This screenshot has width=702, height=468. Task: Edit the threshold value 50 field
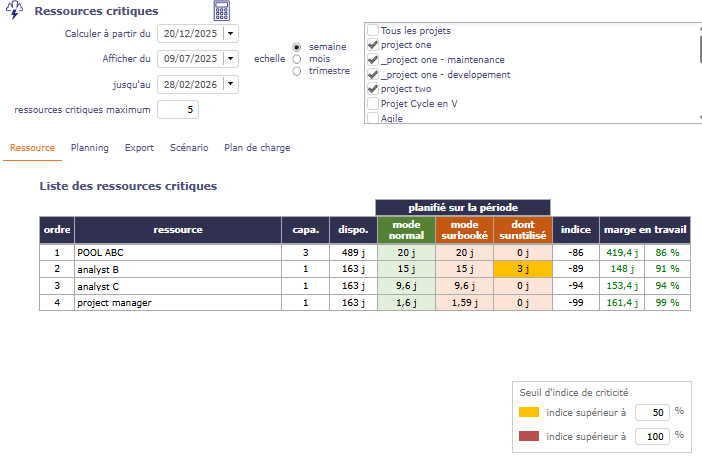coord(651,412)
